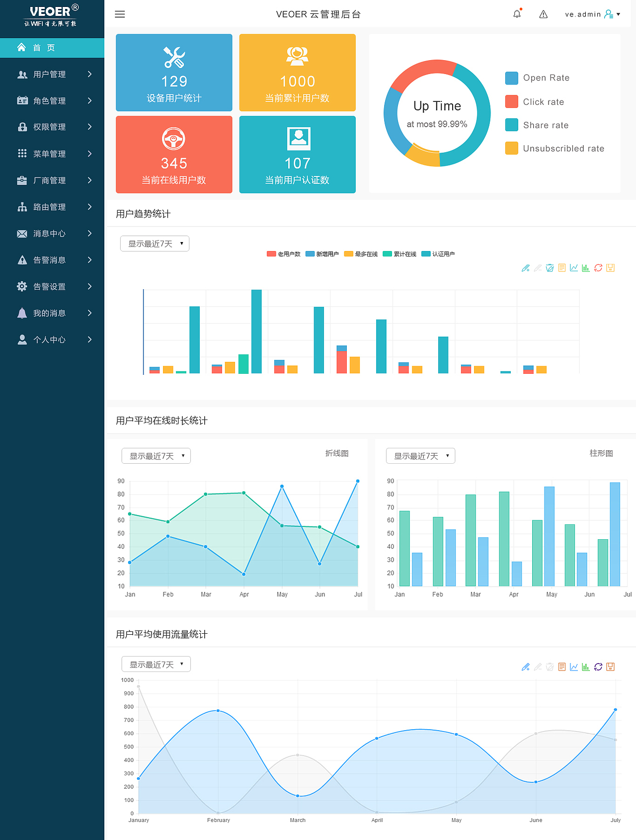This screenshot has height=840, width=636.
Task: Open 显示最近7天 dropdown in 用户平均使用流量统计
Action: click(x=156, y=664)
